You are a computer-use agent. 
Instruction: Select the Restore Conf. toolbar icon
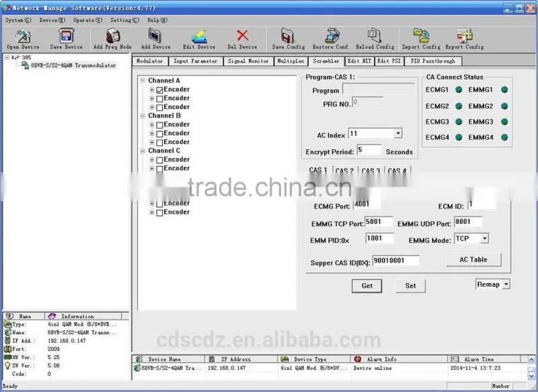click(332, 36)
